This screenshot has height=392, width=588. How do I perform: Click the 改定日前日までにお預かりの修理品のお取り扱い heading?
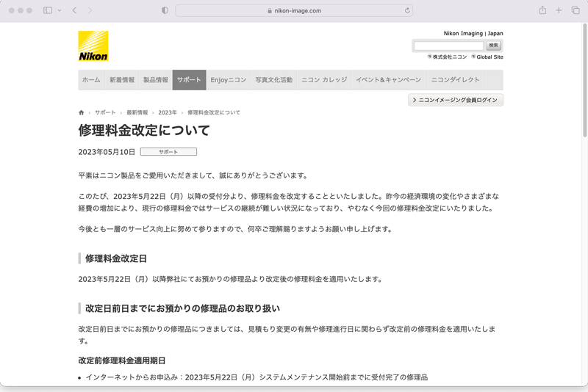[x=182, y=308]
